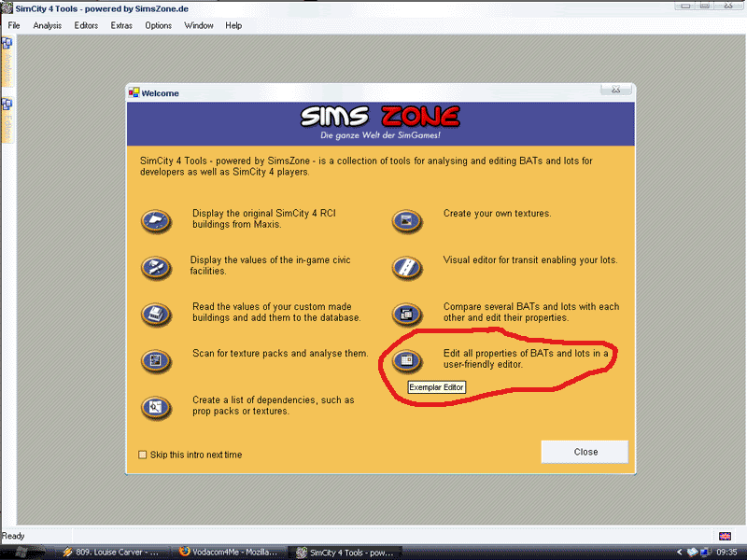Launch the Exemplar Editor icon

pos(407,360)
